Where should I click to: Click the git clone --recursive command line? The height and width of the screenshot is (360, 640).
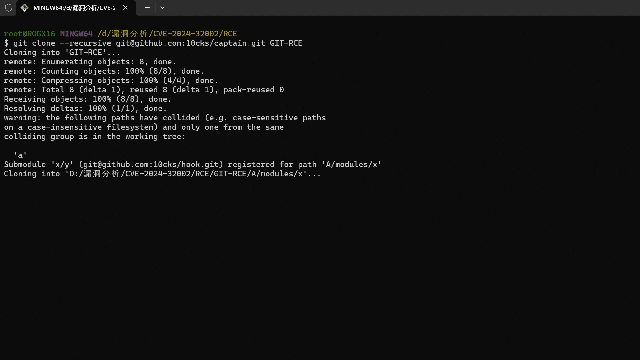pos(153,43)
